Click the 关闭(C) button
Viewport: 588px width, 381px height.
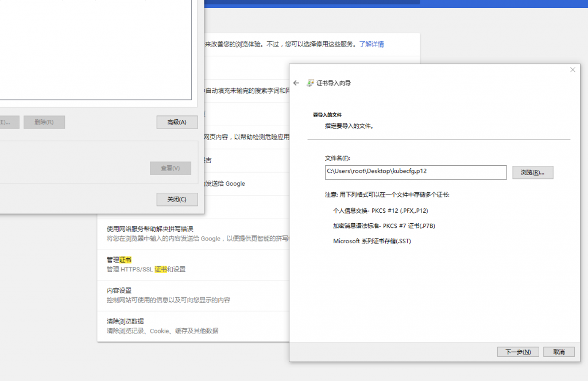[177, 199]
